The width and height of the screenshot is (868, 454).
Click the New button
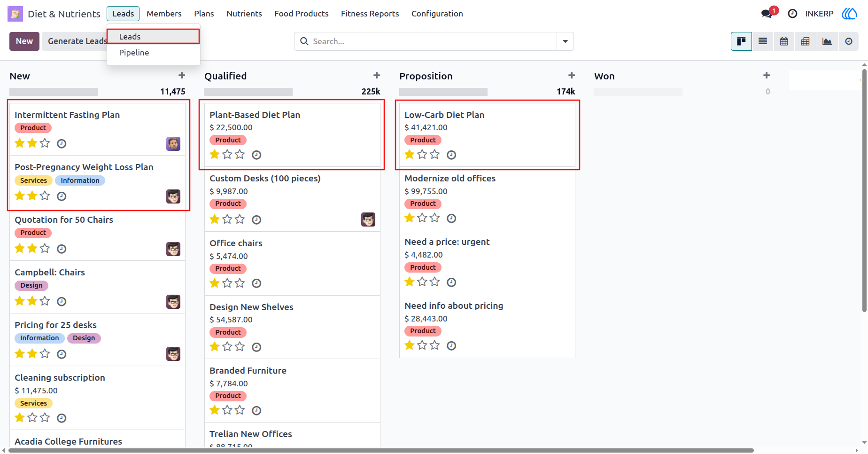click(x=24, y=41)
